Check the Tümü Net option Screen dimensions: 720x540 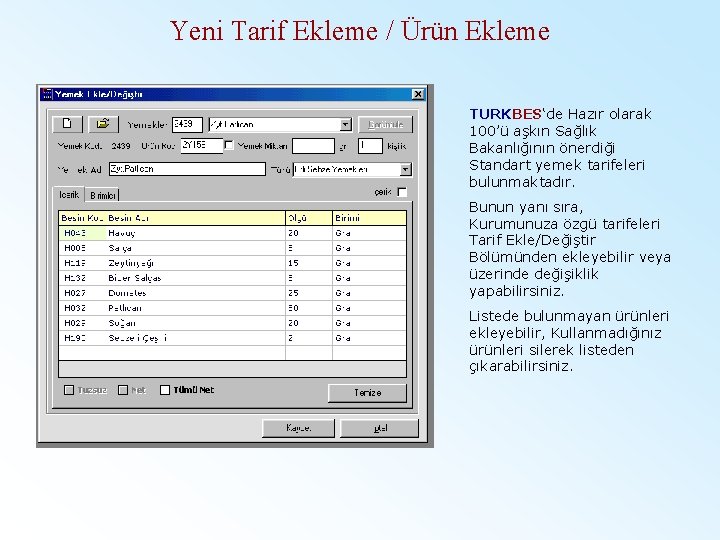[165, 390]
